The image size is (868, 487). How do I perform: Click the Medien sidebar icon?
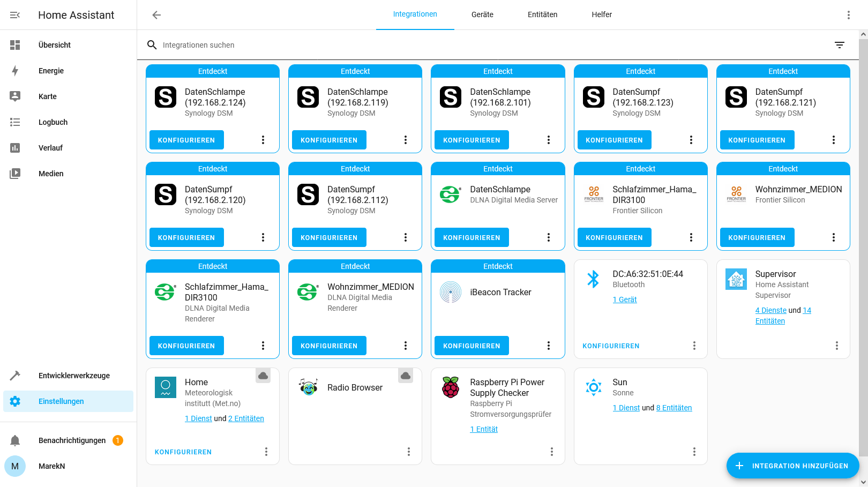[x=15, y=174]
